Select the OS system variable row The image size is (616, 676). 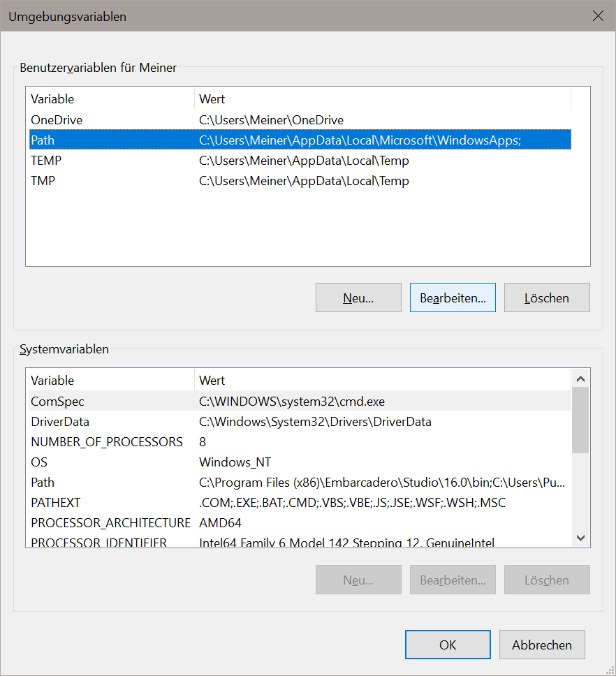pos(39,462)
